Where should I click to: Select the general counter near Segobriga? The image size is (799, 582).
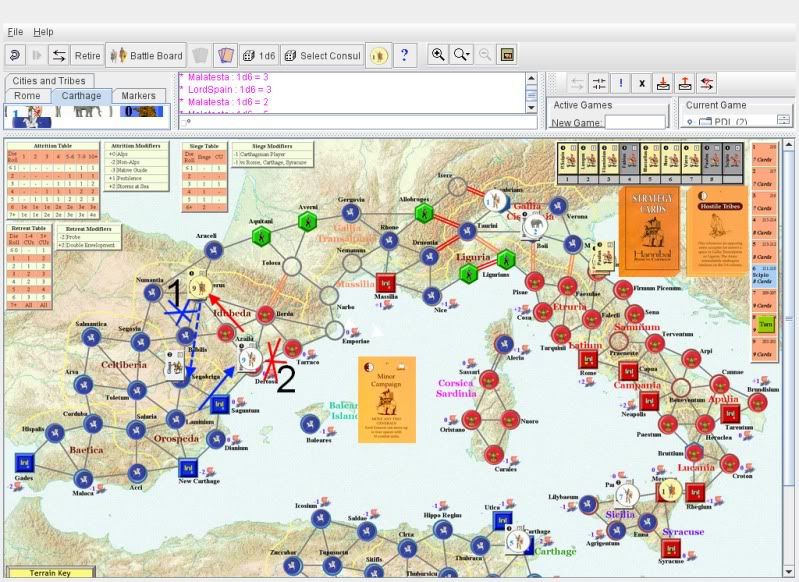[175, 365]
